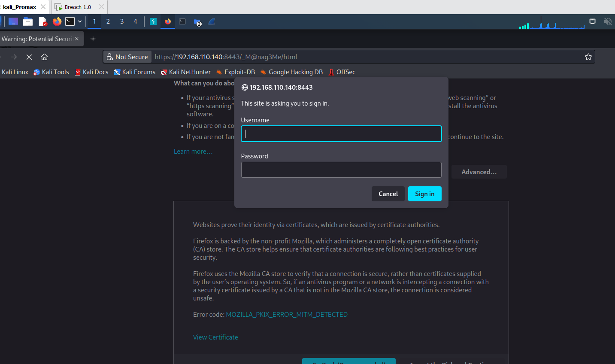Click the muted volume speaker icon
This screenshot has width=615, height=364.
tap(608, 21)
